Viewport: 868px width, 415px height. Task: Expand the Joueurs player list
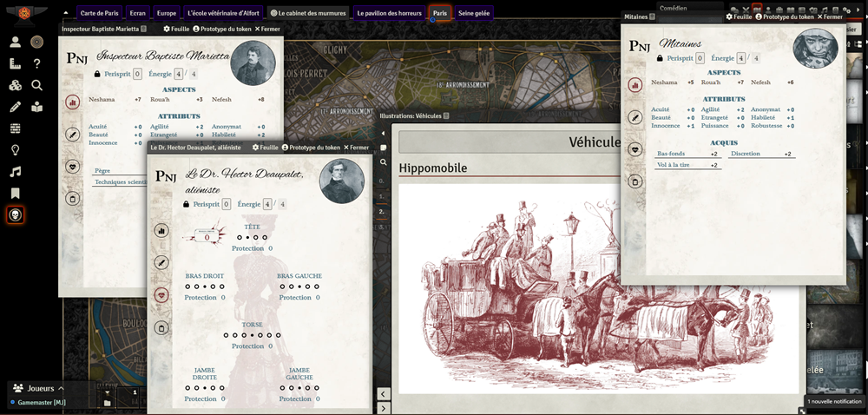click(35, 388)
